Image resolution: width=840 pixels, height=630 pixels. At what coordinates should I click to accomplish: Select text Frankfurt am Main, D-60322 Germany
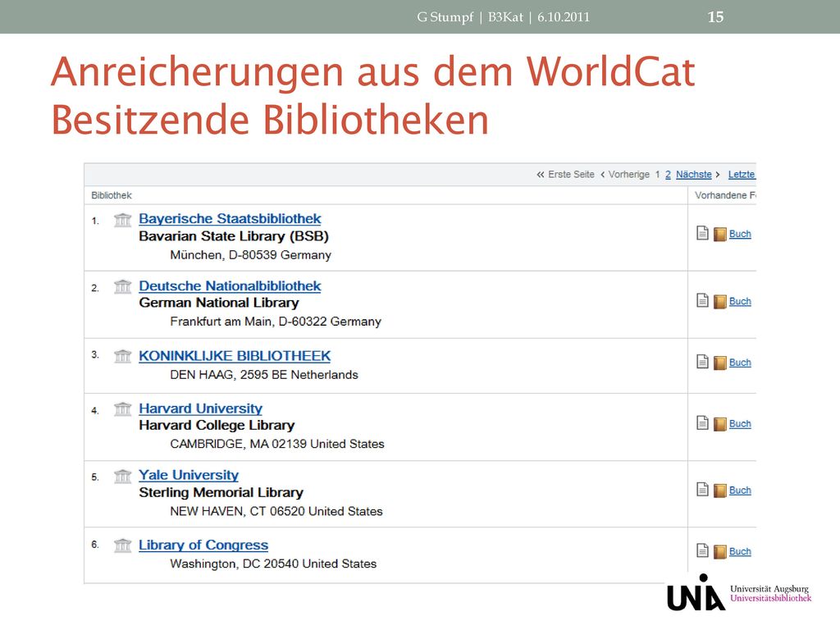tap(276, 322)
